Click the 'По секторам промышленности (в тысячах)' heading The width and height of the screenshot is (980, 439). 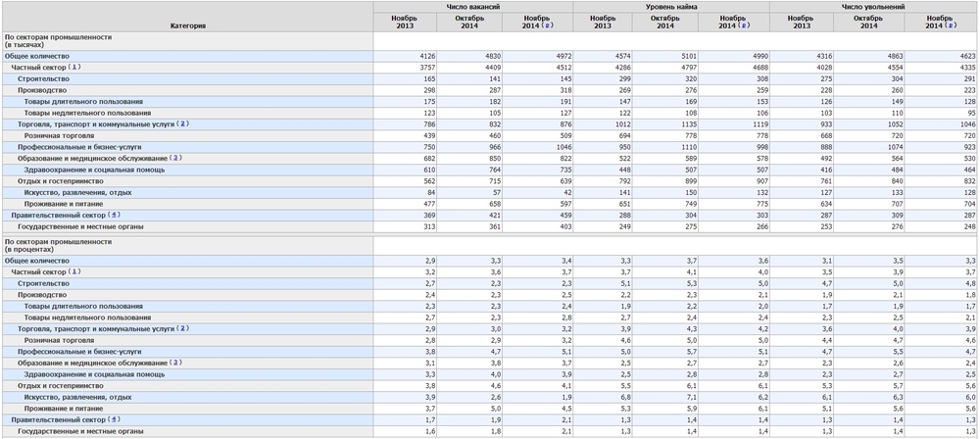58,41
